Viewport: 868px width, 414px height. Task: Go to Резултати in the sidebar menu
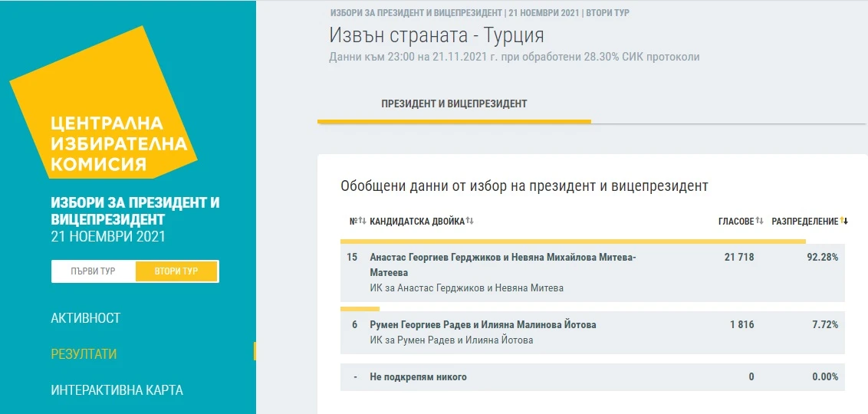point(84,354)
